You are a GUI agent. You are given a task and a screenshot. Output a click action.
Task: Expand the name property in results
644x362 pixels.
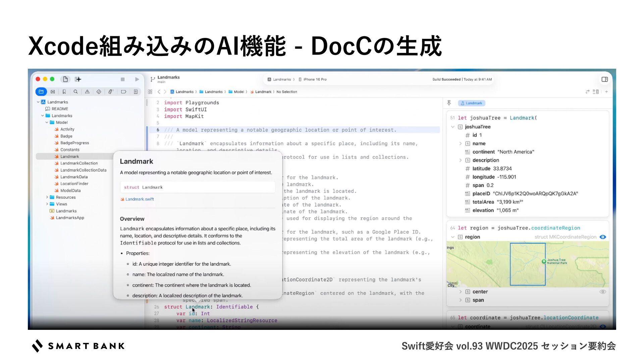(x=461, y=143)
